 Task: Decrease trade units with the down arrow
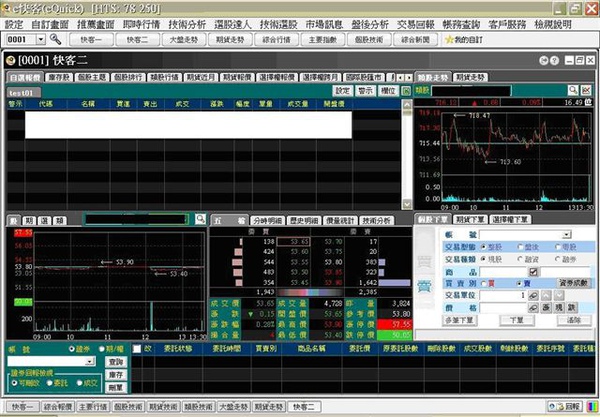point(559,296)
